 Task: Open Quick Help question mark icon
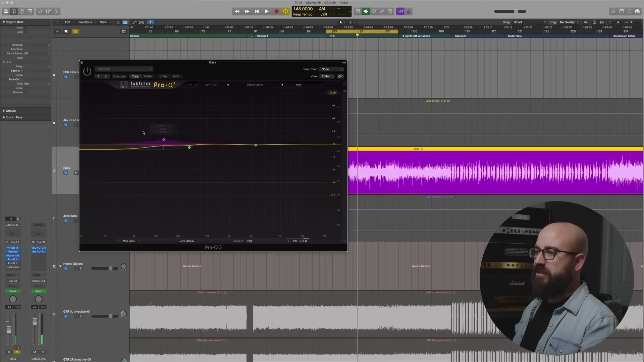22,11
